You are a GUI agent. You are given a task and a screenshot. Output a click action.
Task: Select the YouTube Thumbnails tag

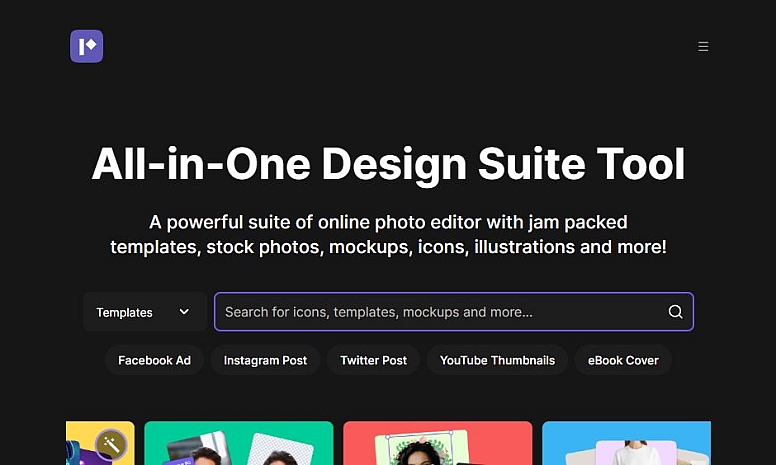coord(497,360)
